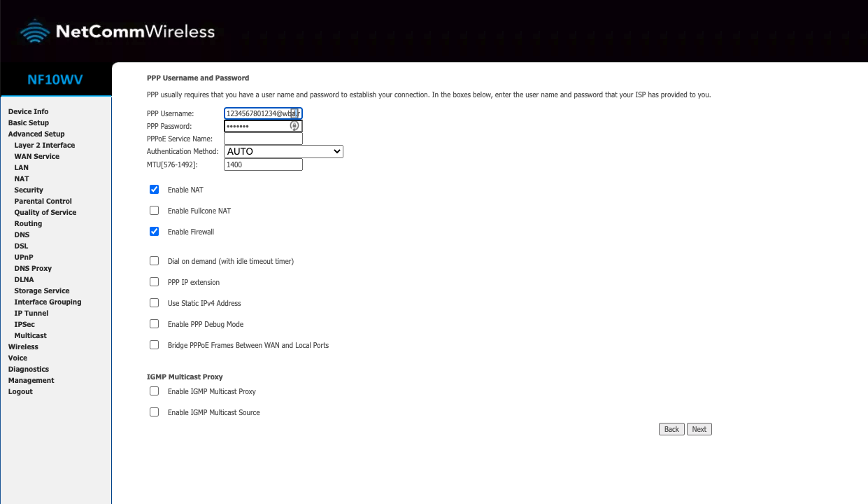The image size is (868, 504).
Task: Check Bridge PPPoE Frames Between WAN and Local Ports
Action: coord(155,345)
